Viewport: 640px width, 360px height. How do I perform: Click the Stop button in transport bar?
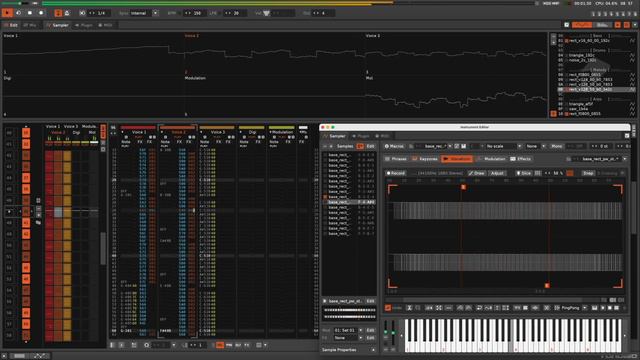click(x=30, y=13)
